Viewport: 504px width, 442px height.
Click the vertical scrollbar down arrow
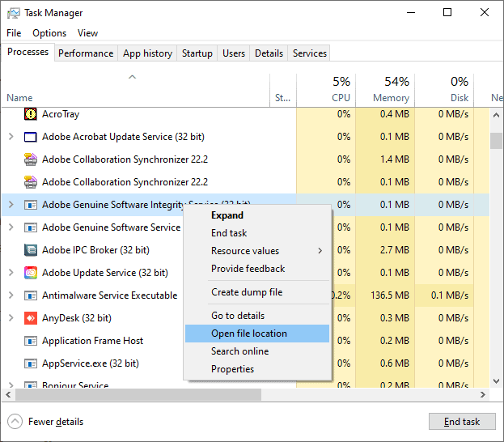(496, 381)
